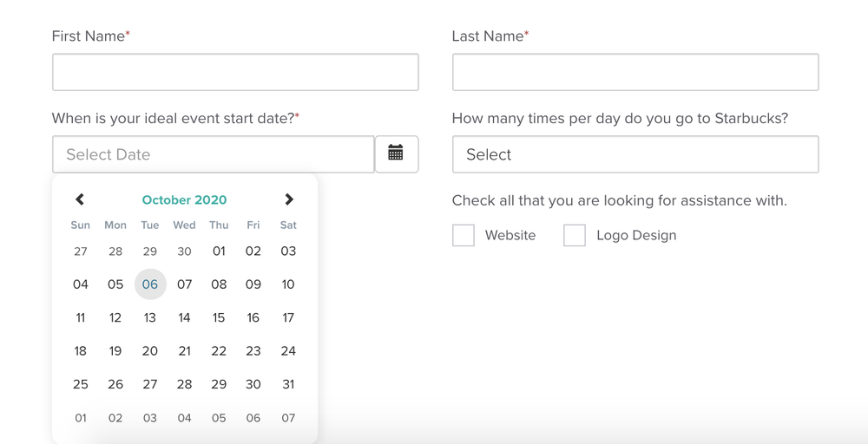
Task: Open the Starbucks frequency Select dropdown
Action: pyautogui.click(x=635, y=154)
